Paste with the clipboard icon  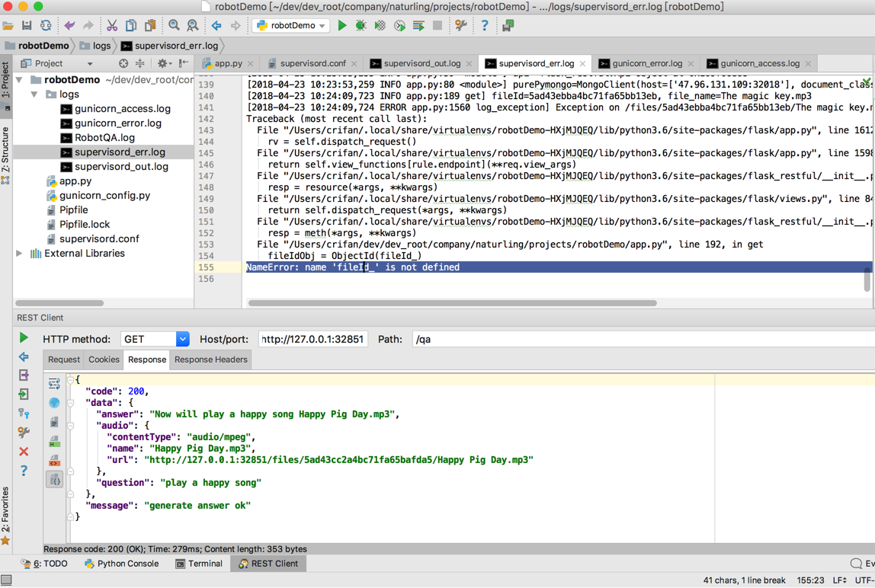pos(150,26)
